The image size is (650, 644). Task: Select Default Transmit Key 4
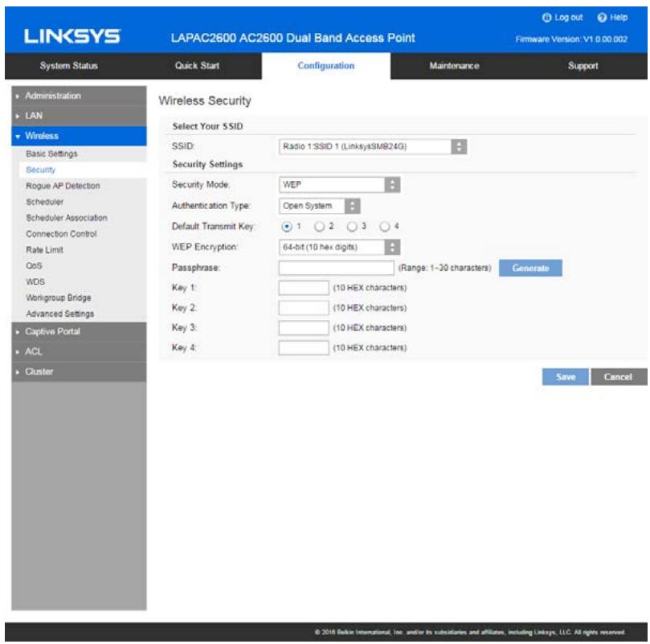coord(385,227)
